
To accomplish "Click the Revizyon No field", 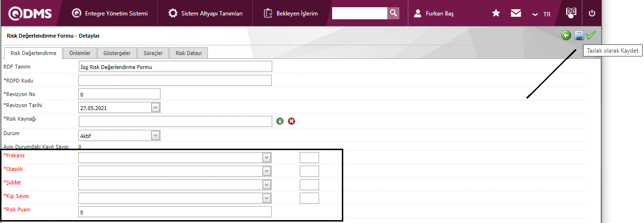I will 119,94.
